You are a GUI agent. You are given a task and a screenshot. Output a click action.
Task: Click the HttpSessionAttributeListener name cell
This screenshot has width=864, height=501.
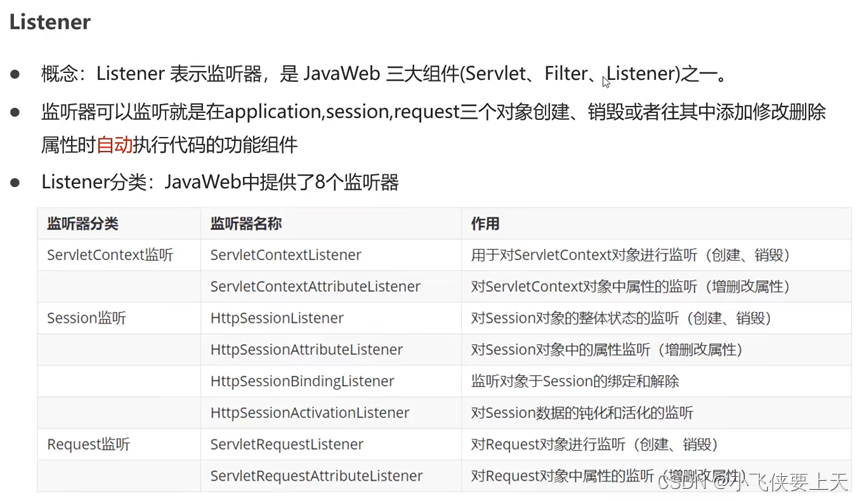click(x=306, y=350)
